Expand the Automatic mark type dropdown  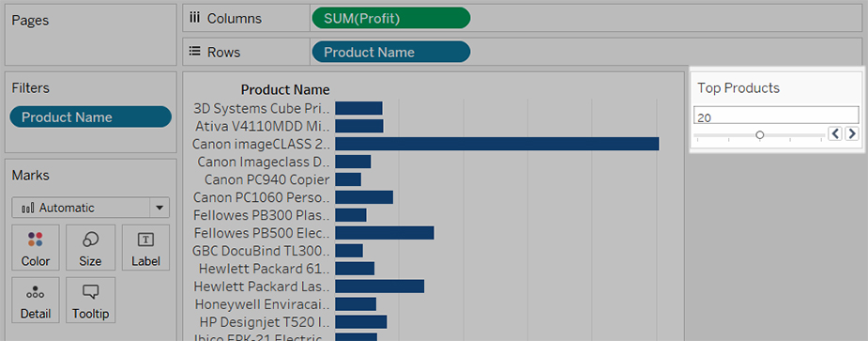click(x=160, y=208)
